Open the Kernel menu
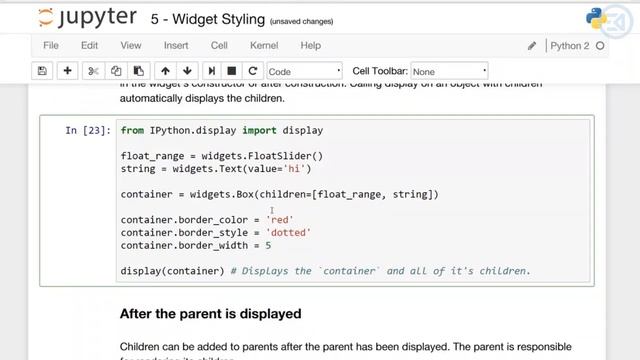The width and height of the screenshot is (640, 360). click(x=264, y=45)
